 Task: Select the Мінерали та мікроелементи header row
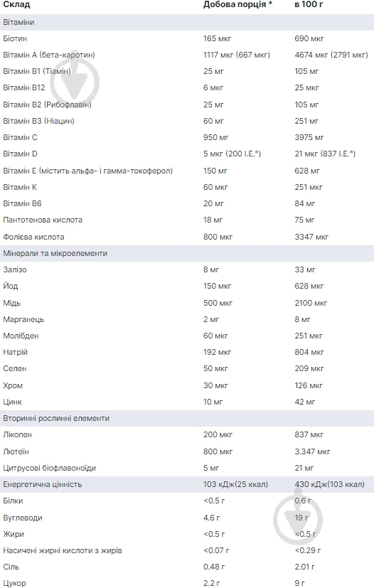click(187, 253)
